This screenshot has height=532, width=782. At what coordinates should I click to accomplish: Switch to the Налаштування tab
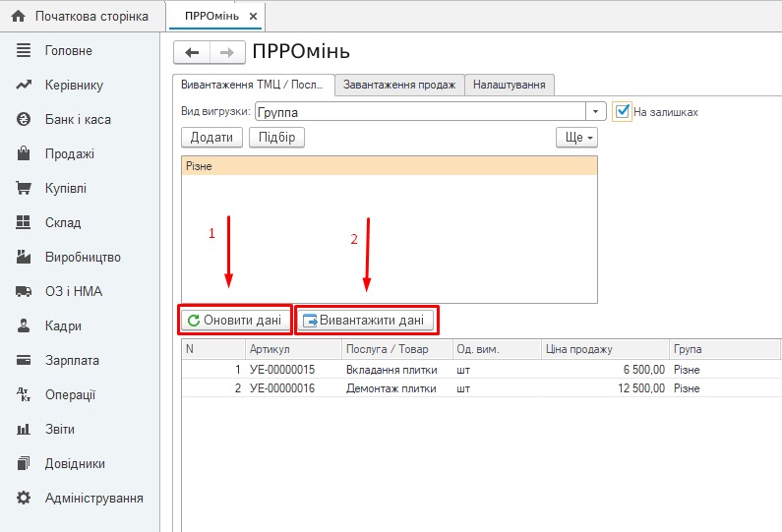[509, 86]
